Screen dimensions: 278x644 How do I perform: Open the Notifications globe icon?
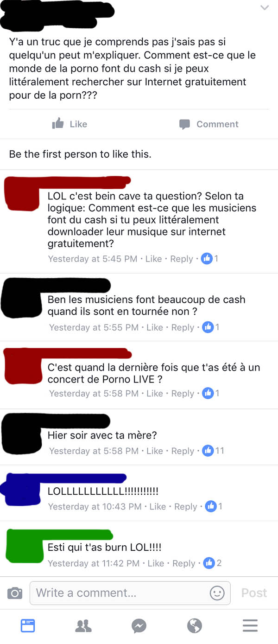(195, 626)
